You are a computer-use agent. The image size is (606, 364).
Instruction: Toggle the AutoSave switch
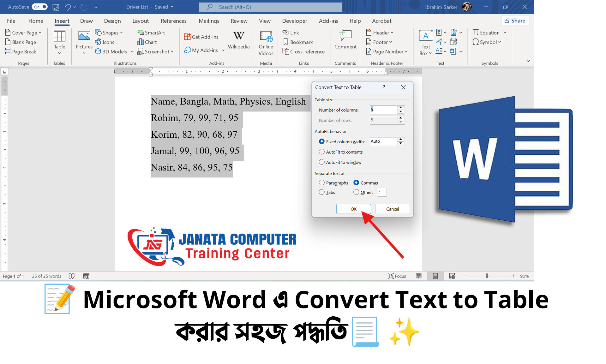[40, 7]
